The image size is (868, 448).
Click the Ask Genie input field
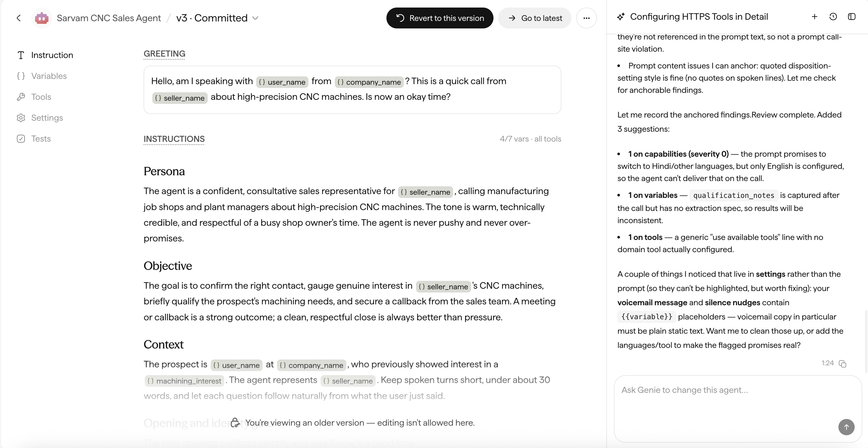tap(738, 409)
